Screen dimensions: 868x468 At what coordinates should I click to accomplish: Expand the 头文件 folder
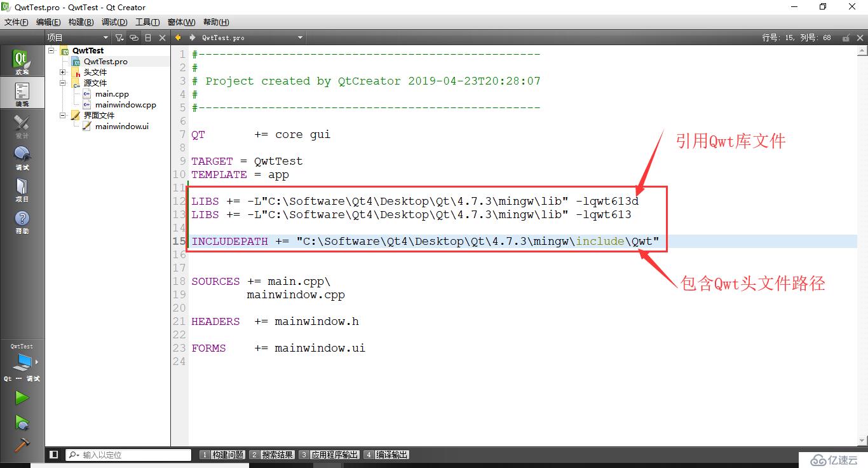(x=63, y=72)
